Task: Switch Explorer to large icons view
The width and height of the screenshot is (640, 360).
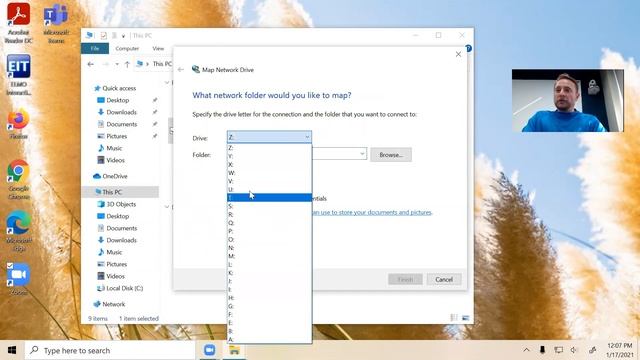Action: pyautogui.click(x=466, y=318)
